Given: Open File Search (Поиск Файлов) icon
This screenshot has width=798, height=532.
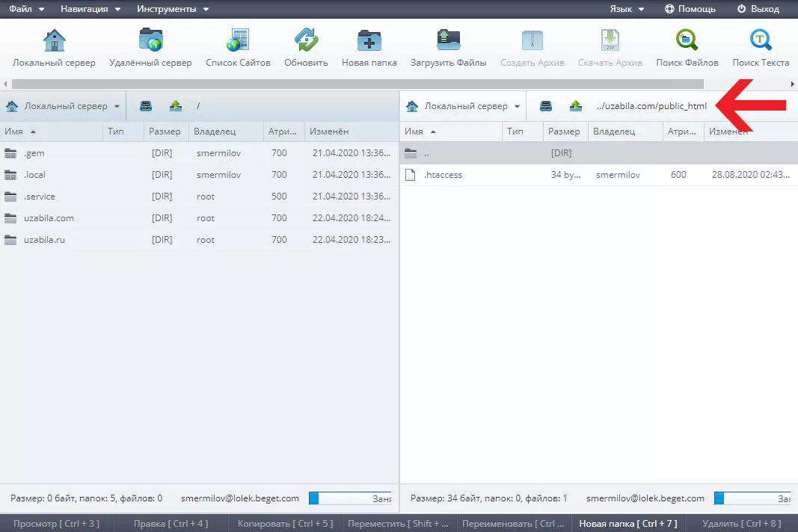Looking at the screenshot, I should click(x=687, y=40).
